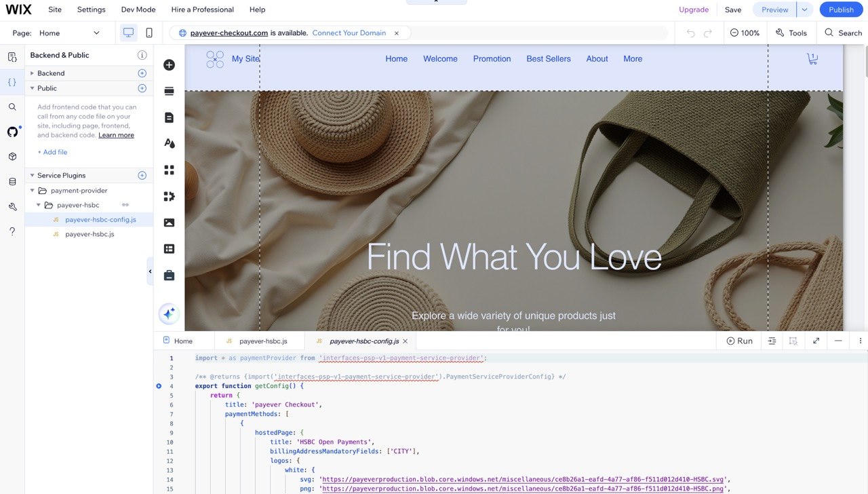Image resolution: width=868 pixels, height=494 pixels.
Task: Click the format code icon in editor
Action: coord(772,341)
